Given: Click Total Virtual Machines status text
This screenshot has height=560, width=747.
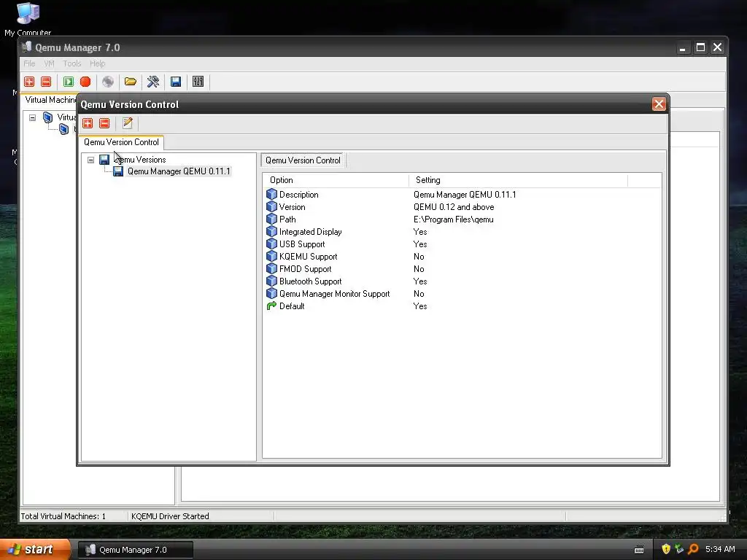Looking at the screenshot, I should click(63, 516).
